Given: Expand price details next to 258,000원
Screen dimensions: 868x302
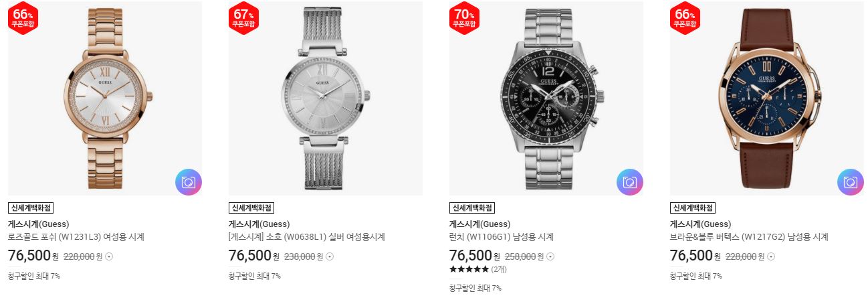Looking at the screenshot, I should [550, 256].
